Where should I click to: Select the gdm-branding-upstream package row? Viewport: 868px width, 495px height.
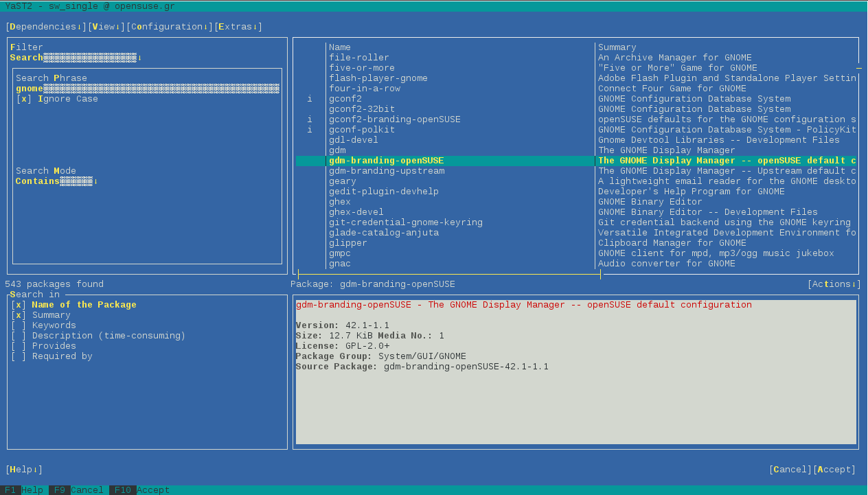(x=387, y=171)
